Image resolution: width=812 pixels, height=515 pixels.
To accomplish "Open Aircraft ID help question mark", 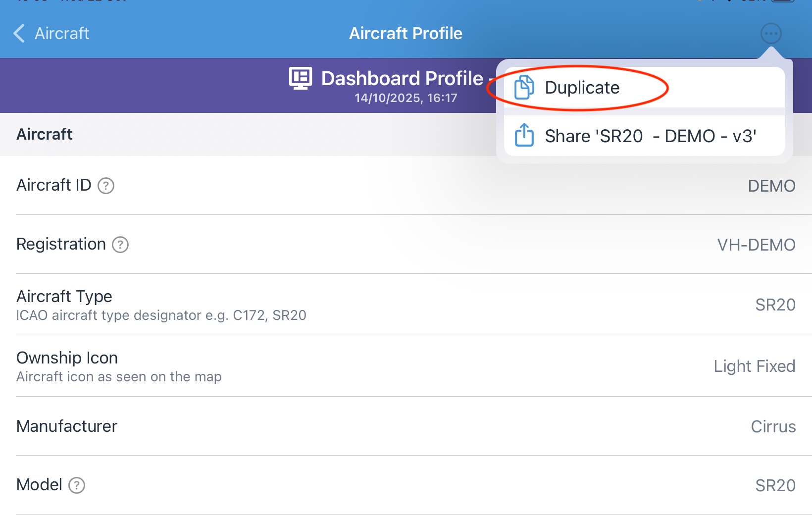I will pyautogui.click(x=106, y=186).
